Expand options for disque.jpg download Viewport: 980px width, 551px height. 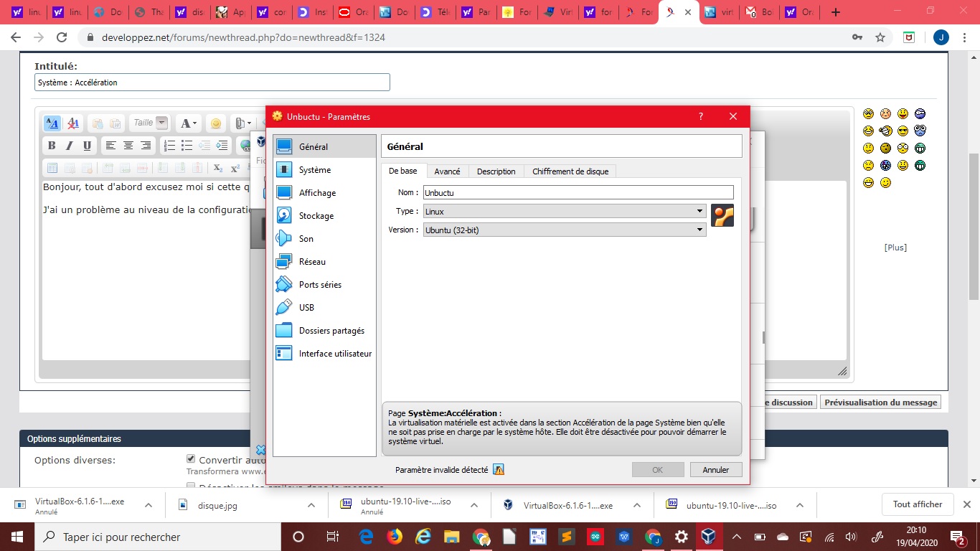[311, 505]
